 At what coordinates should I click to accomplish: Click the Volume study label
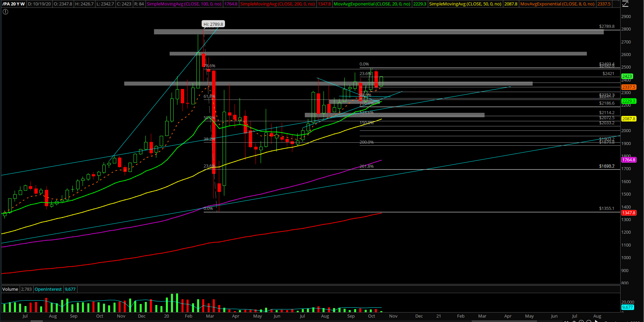click(10, 289)
